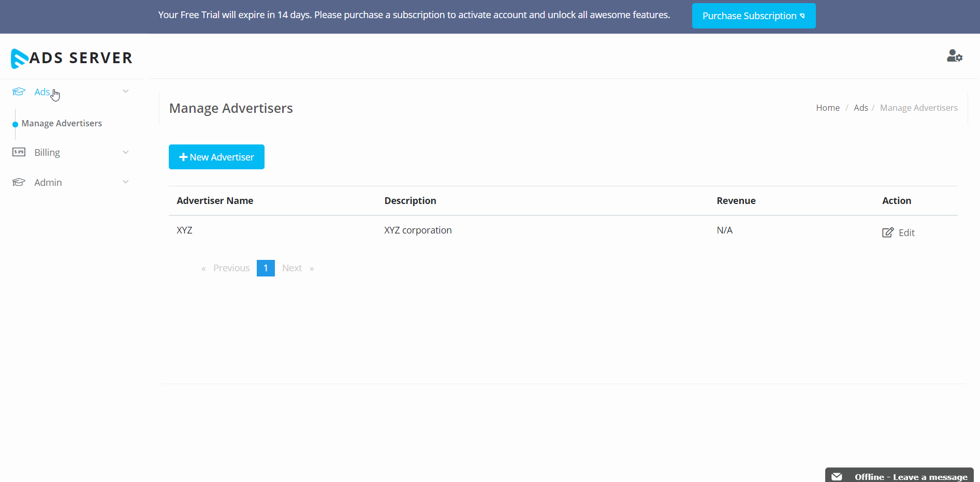Click the Advertiser Name column header
This screenshot has height=482, width=980.
[215, 201]
